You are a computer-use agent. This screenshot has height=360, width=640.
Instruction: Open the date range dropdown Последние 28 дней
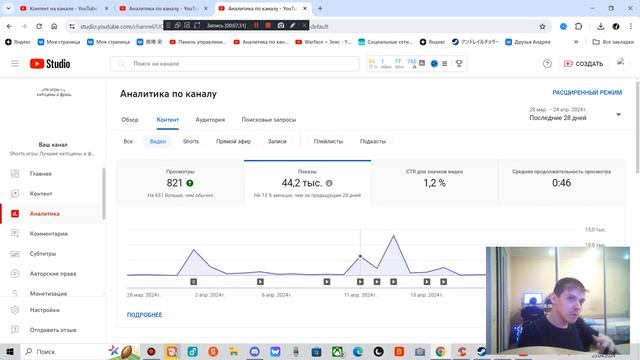tap(575, 114)
